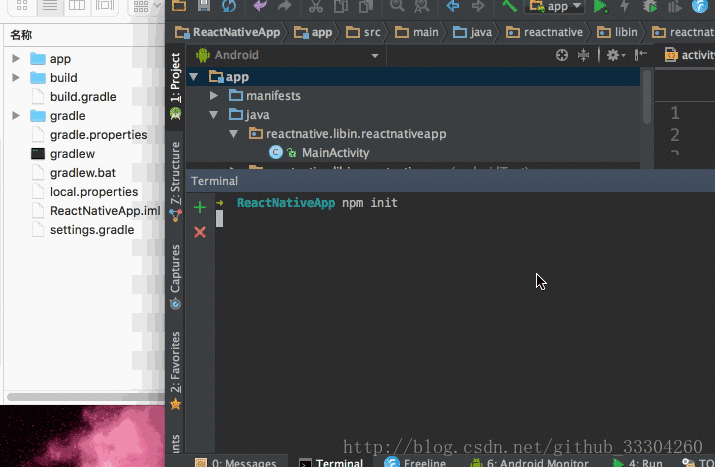Expand the build folder in Finder
The width and height of the screenshot is (715, 467).
(x=16, y=78)
